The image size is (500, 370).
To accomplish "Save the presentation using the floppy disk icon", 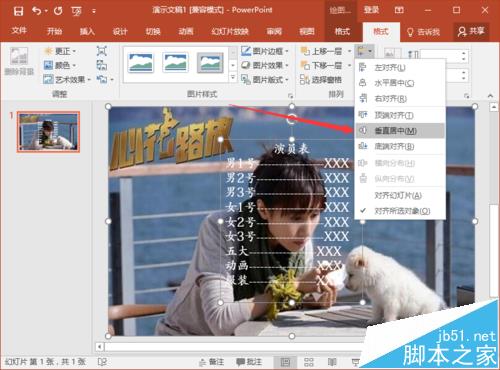I will 18,11.
